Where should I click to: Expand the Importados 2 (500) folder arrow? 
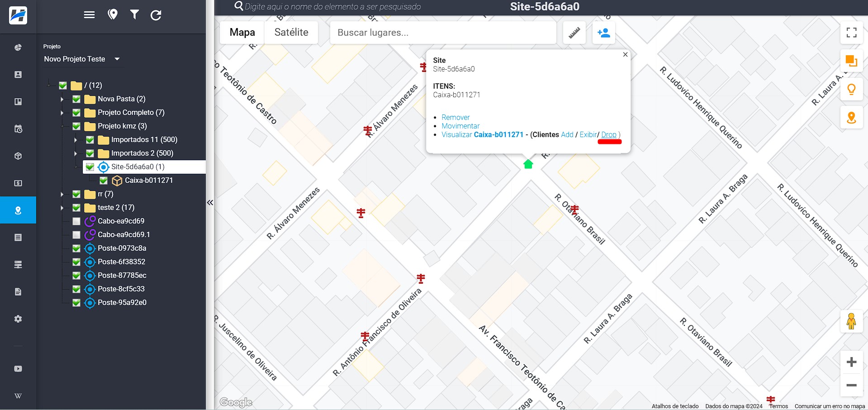click(76, 153)
